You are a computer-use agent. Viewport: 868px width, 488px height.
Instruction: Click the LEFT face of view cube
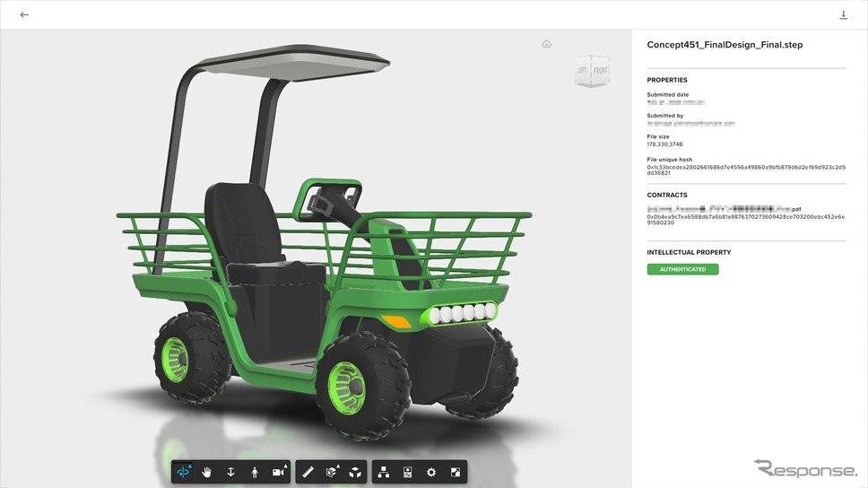582,70
